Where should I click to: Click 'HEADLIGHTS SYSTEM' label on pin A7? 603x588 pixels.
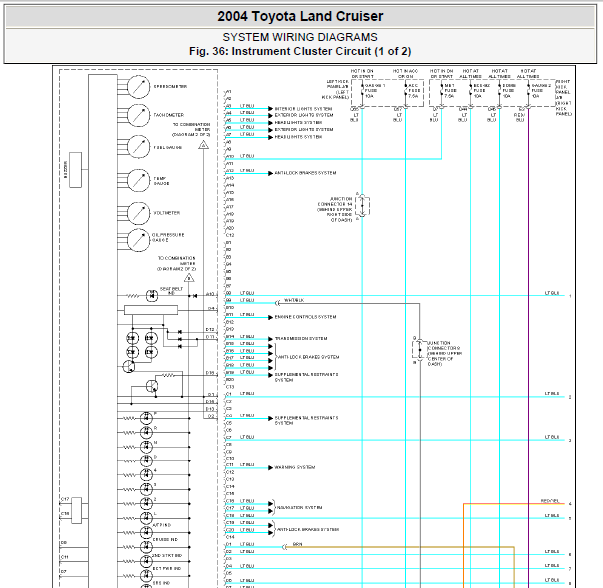pos(298,137)
